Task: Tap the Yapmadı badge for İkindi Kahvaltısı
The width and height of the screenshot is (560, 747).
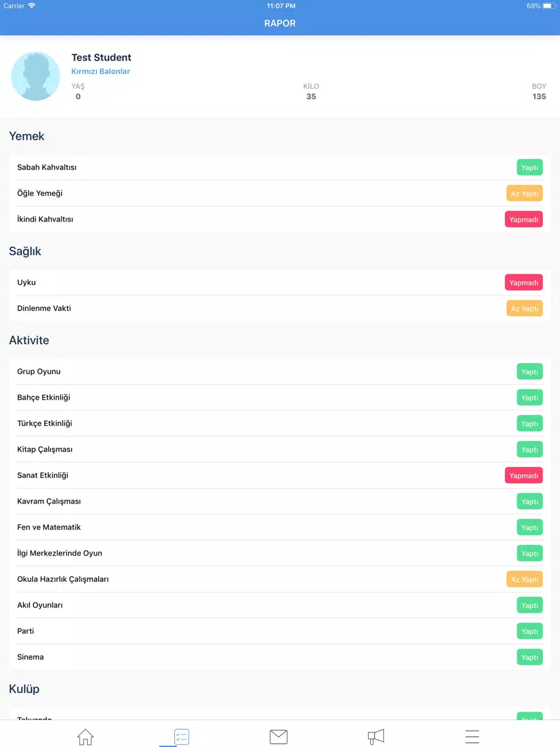Action: click(523, 219)
